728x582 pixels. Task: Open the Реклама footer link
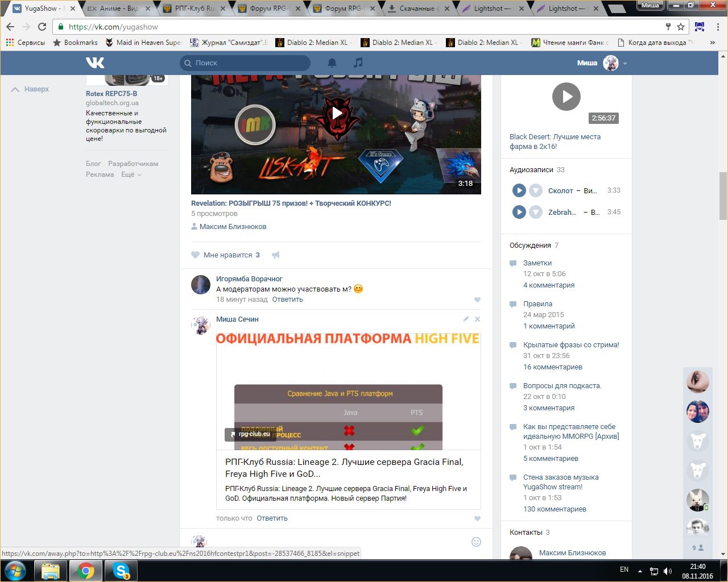click(100, 174)
